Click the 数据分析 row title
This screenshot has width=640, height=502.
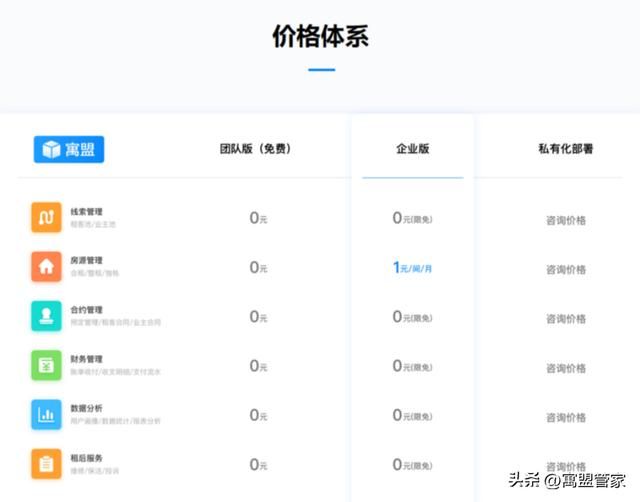point(87,408)
